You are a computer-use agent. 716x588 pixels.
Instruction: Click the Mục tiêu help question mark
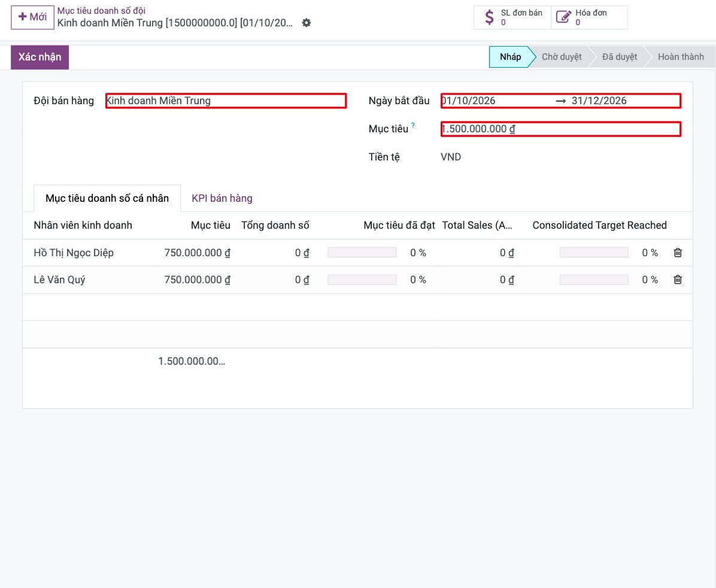click(413, 125)
